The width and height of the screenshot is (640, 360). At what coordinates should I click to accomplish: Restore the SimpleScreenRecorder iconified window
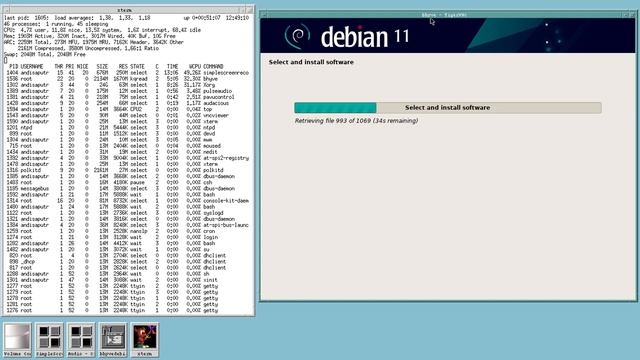point(49,340)
